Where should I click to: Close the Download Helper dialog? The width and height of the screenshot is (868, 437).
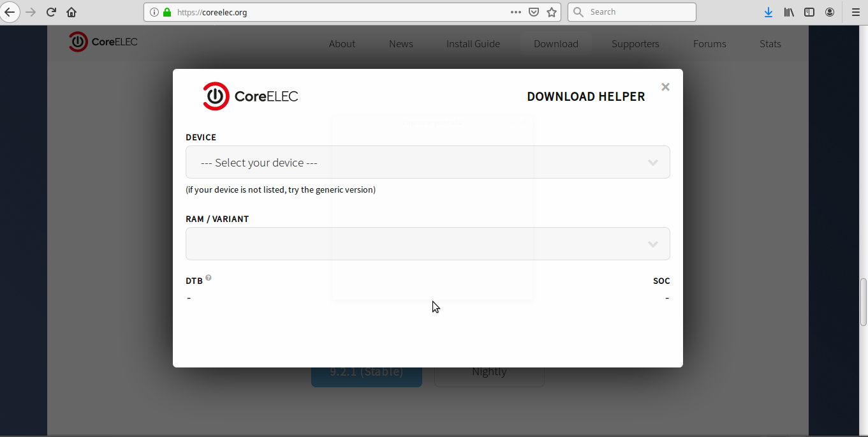pos(665,87)
